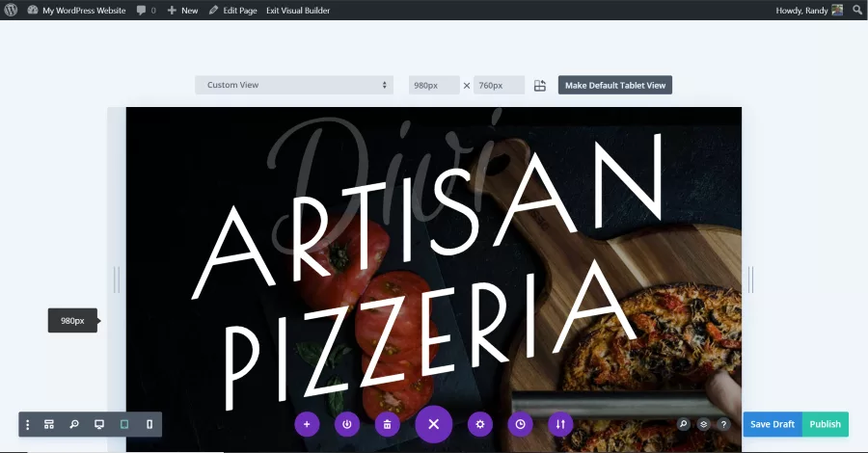
Task: Switch to wireframe view
Action: (x=49, y=424)
